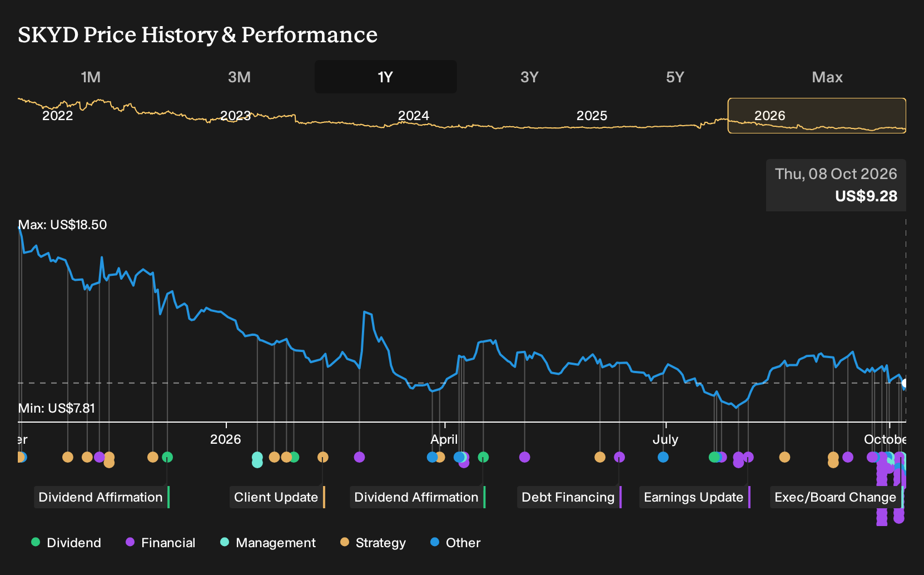
Task: Click green dot linked to leftmost Dividend Affirmation label
Action: click(167, 457)
